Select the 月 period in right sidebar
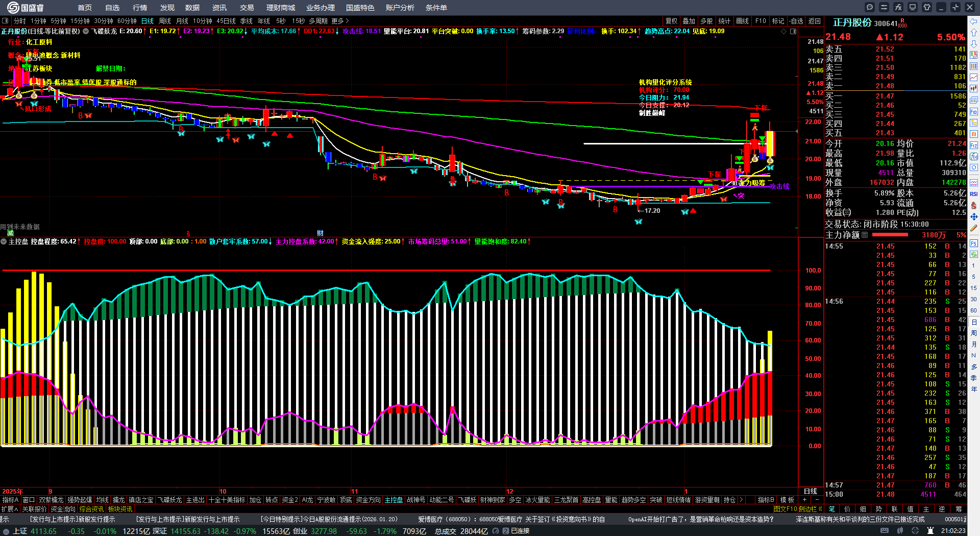The height and width of the screenshot is (536, 980). (974, 344)
